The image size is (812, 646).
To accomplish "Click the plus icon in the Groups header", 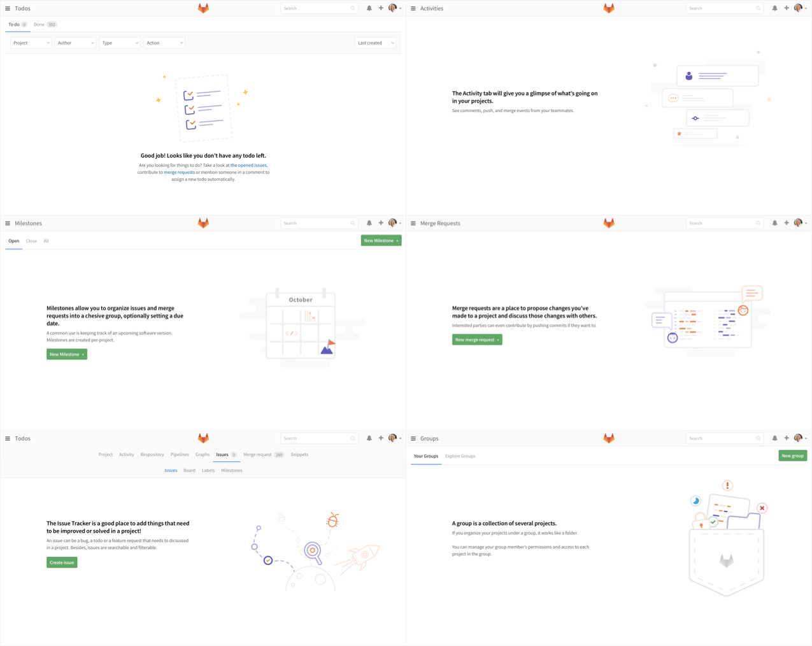I will pyautogui.click(x=787, y=438).
